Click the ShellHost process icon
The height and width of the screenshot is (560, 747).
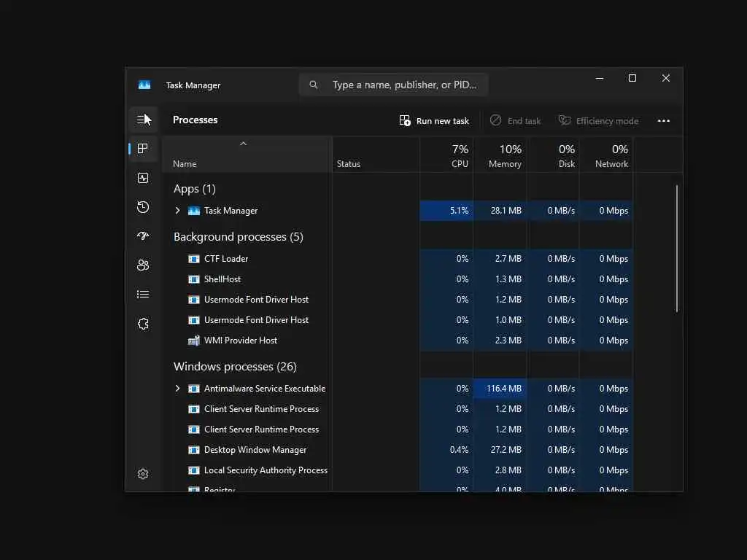point(193,279)
